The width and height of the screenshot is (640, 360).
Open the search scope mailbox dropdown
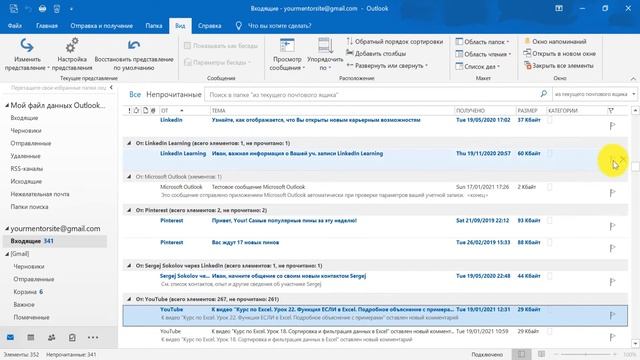(x=594, y=94)
